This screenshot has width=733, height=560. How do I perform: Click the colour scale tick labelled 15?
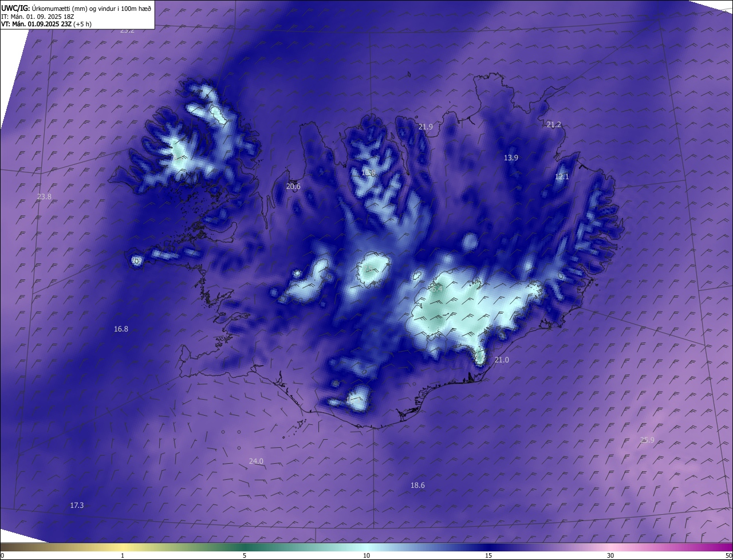click(x=488, y=555)
